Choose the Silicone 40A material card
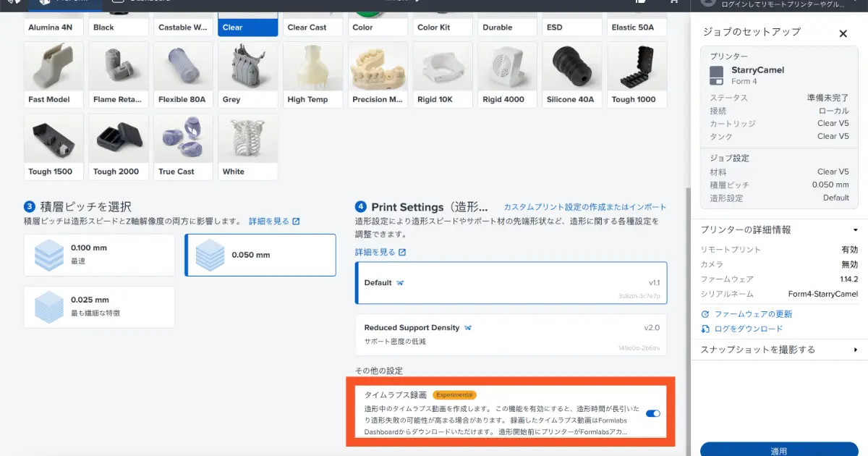Screen dimensions: 868x456 [x=573, y=75]
